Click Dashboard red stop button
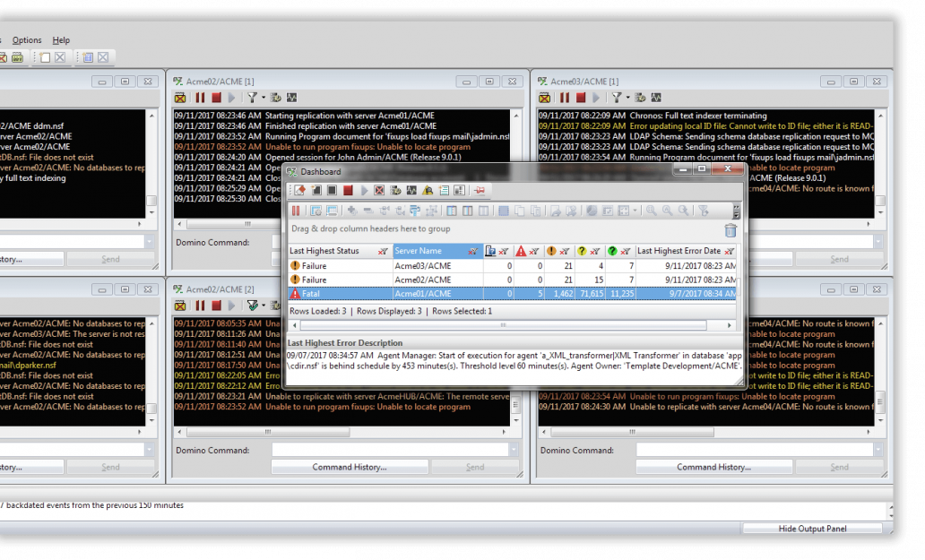Screen dimensions: 925x560 point(348,190)
